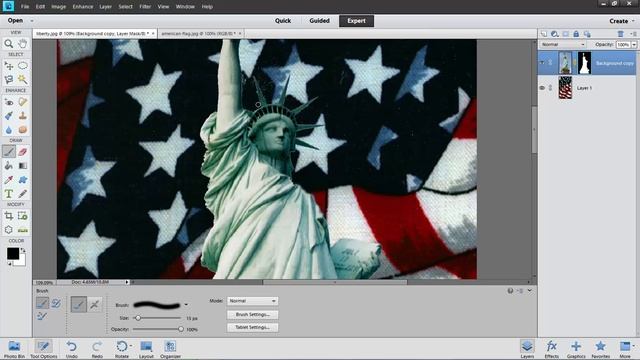
Task: Select the Hand tool
Action: point(23,44)
